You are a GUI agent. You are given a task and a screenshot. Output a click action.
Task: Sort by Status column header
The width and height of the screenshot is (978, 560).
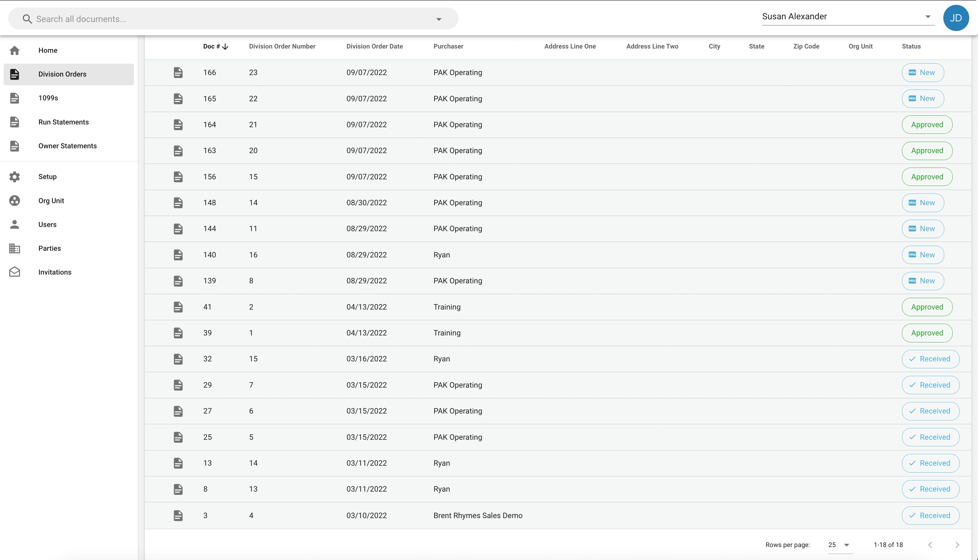[911, 46]
